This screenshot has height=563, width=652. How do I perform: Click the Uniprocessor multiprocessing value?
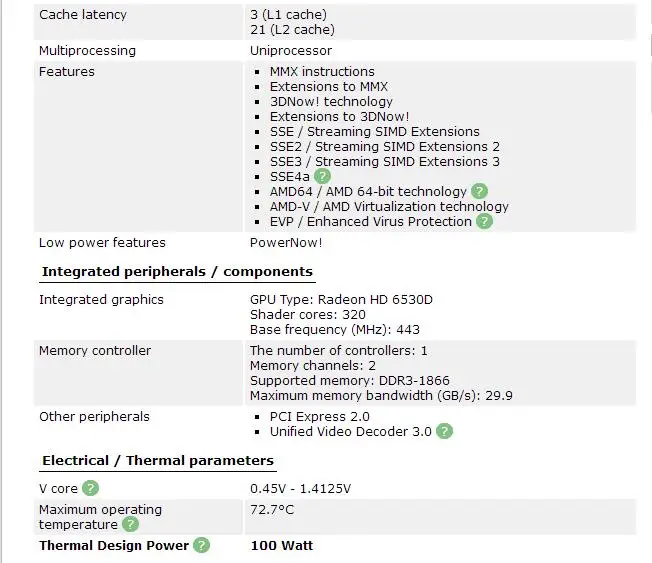click(291, 51)
